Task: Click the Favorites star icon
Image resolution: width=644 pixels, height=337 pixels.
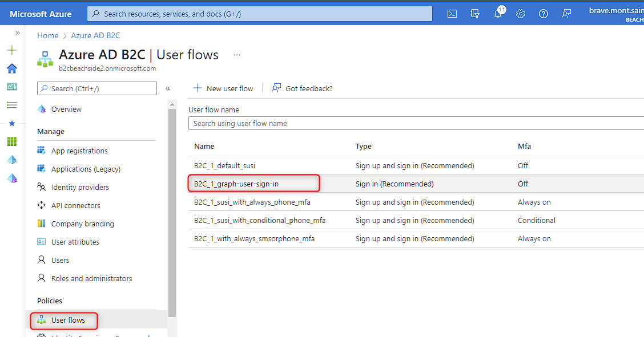Action: 12,123
